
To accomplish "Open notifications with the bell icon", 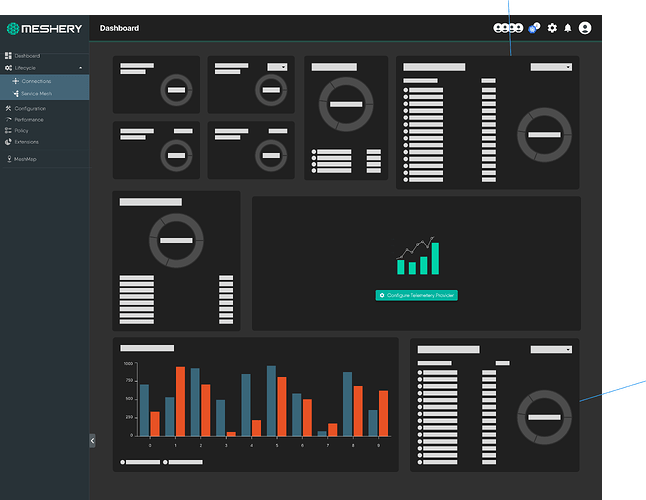I will 568,28.
